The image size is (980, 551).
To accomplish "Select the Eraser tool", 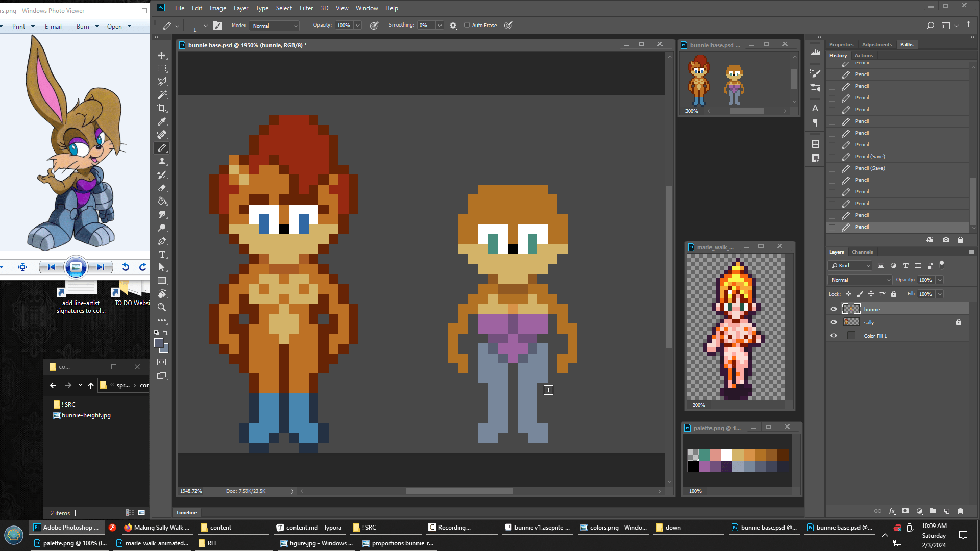I will [x=162, y=188].
